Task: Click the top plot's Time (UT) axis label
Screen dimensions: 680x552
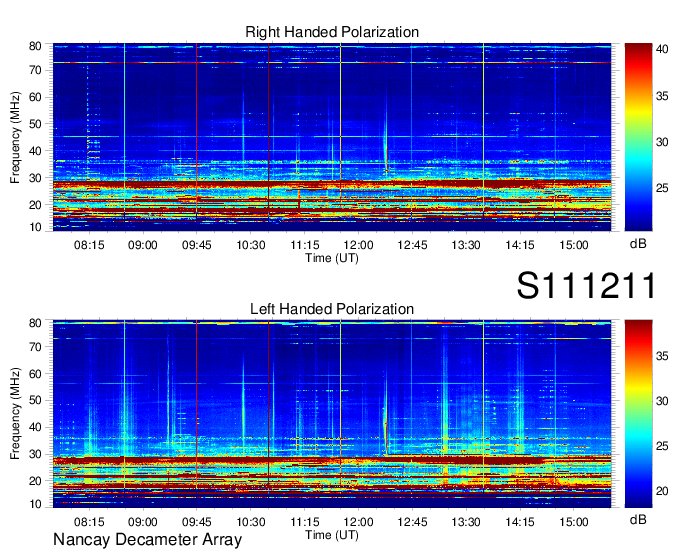Action: [x=332, y=258]
